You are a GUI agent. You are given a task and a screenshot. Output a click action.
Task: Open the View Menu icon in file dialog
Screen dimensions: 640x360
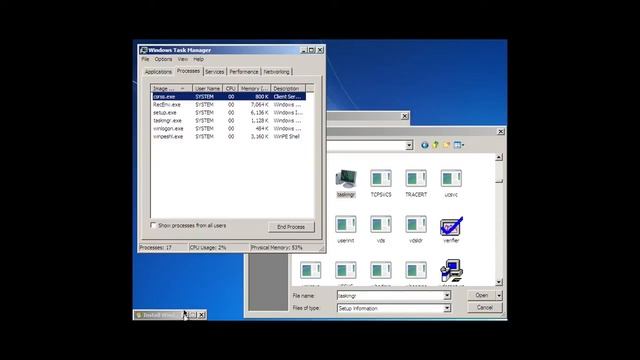tap(459, 145)
